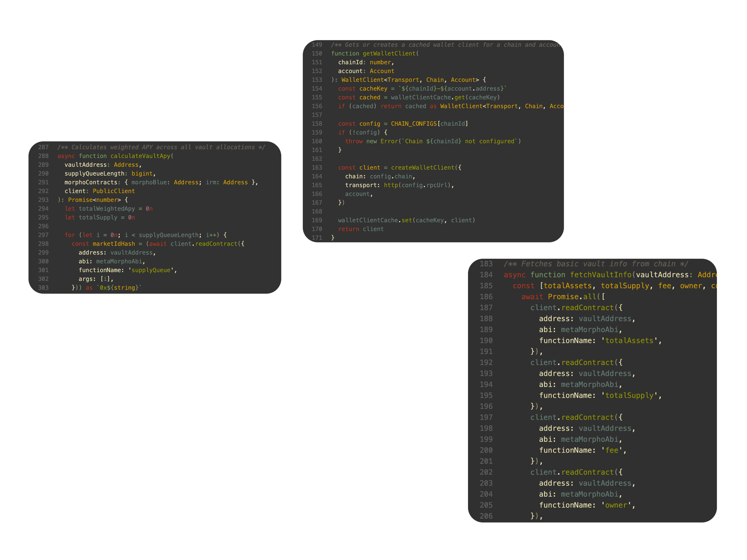The width and height of the screenshot is (747, 560).
Task: Select the marketIdHash constant
Action: (114, 244)
